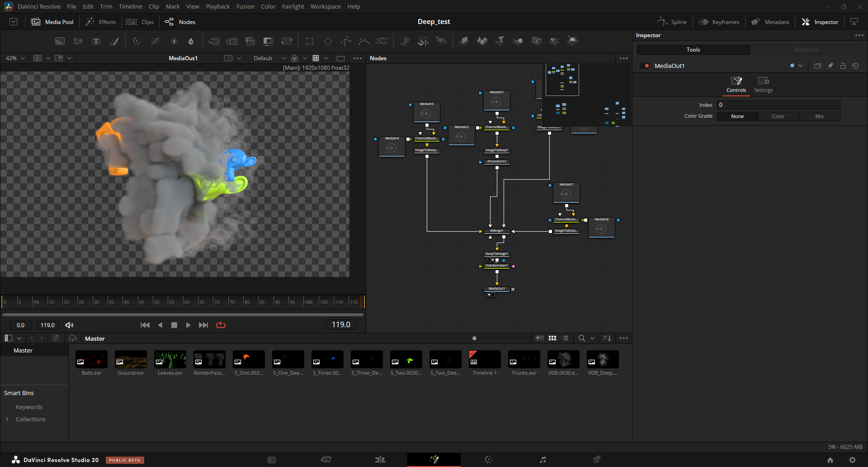
Task: Set Color Grade to Color
Action: point(778,116)
